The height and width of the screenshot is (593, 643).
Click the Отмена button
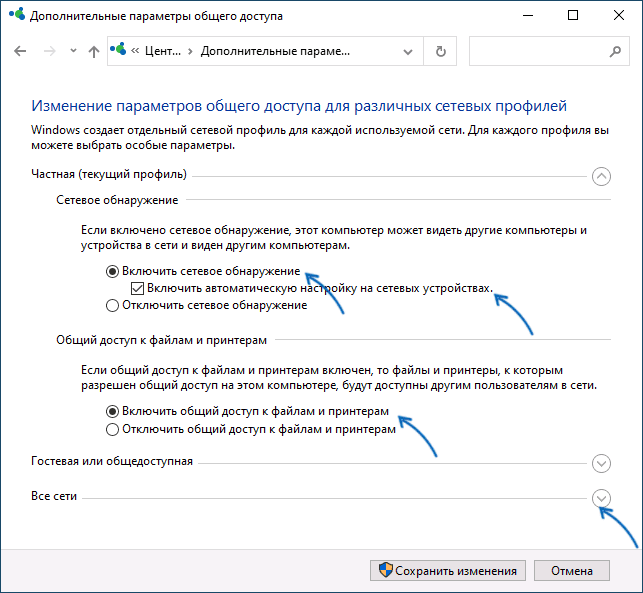(x=572, y=571)
